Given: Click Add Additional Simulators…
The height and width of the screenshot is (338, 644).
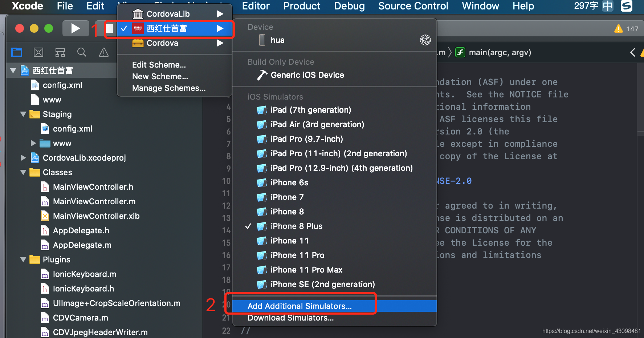Looking at the screenshot, I should [x=334, y=306].
